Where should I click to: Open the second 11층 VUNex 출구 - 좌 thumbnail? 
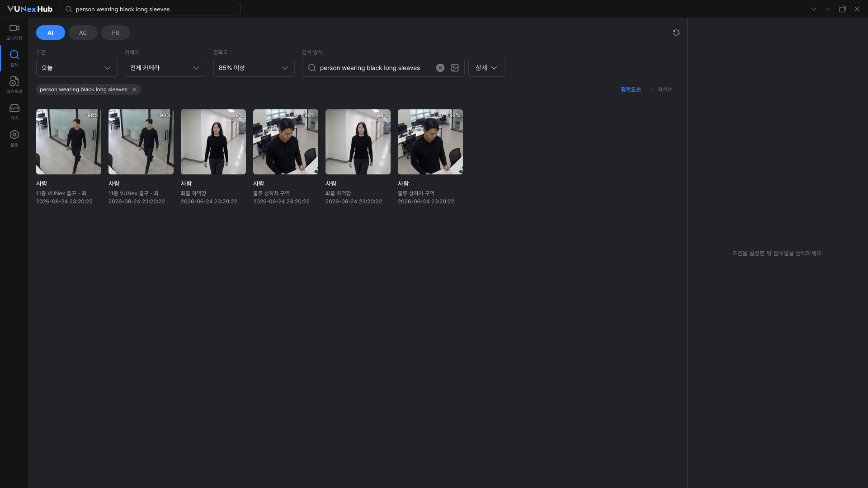(x=141, y=142)
